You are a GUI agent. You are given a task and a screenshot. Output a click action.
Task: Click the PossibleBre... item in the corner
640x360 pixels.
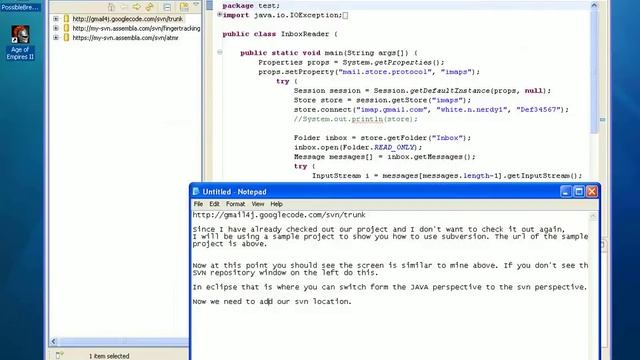coord(20,7)
